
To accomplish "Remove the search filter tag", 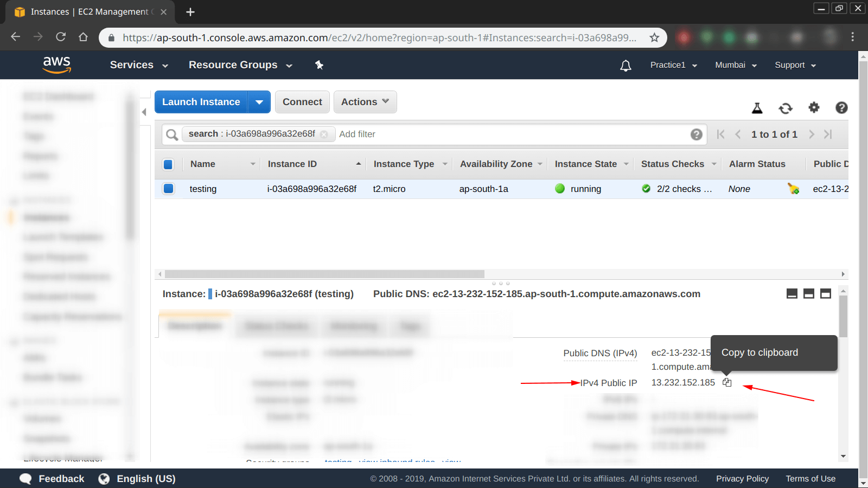I will 324,134.
